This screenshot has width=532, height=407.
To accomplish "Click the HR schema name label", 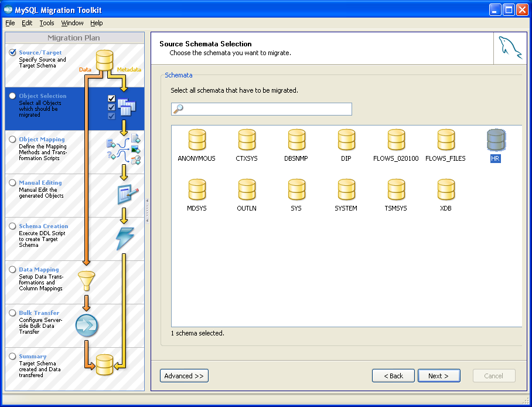I will 495,158.
